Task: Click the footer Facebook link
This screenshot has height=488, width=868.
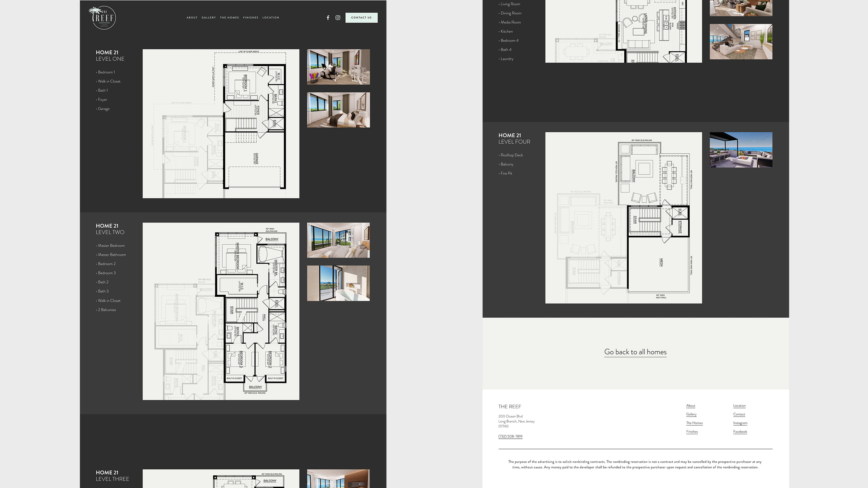Action: tap(740, 431)
